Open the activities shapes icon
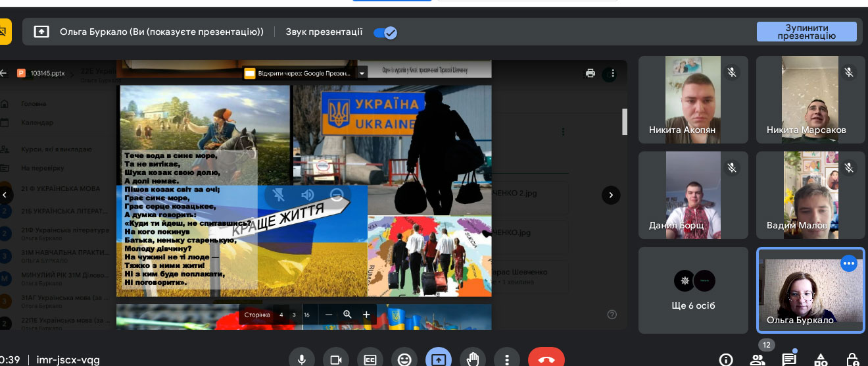The height and width of the screenshot is (366, 868). 821,359
